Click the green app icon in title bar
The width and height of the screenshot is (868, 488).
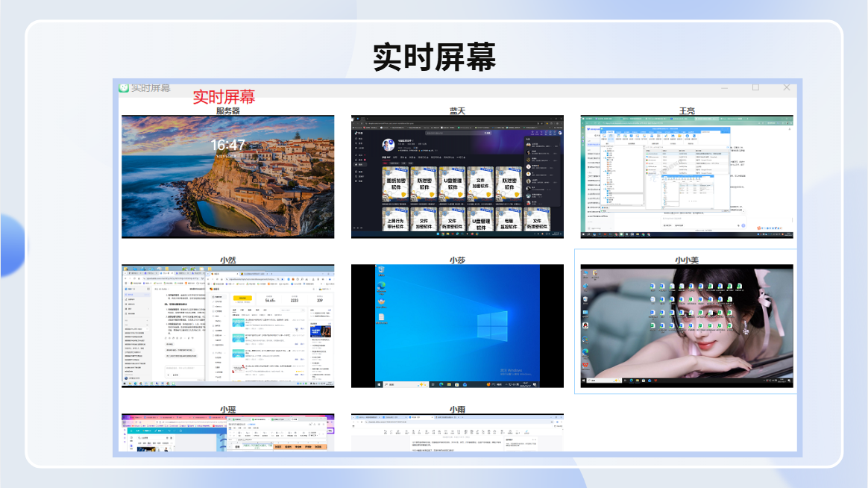click(x=124, y=87)
